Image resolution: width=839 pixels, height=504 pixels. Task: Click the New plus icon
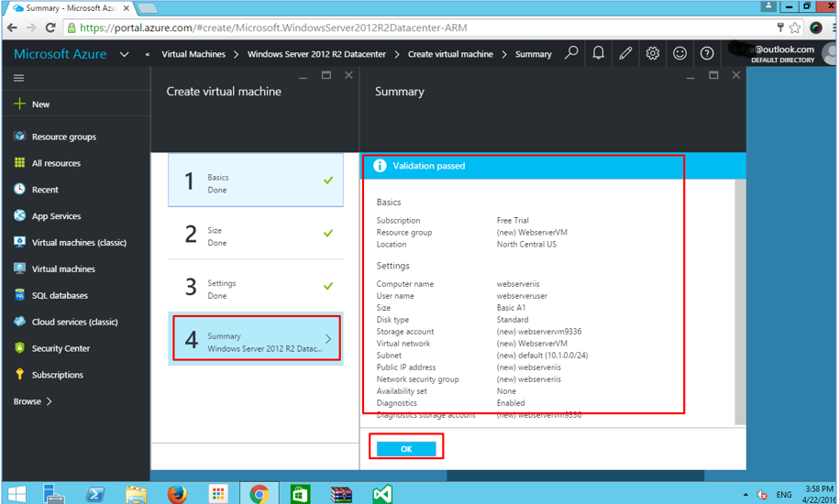tap(20, 104)
